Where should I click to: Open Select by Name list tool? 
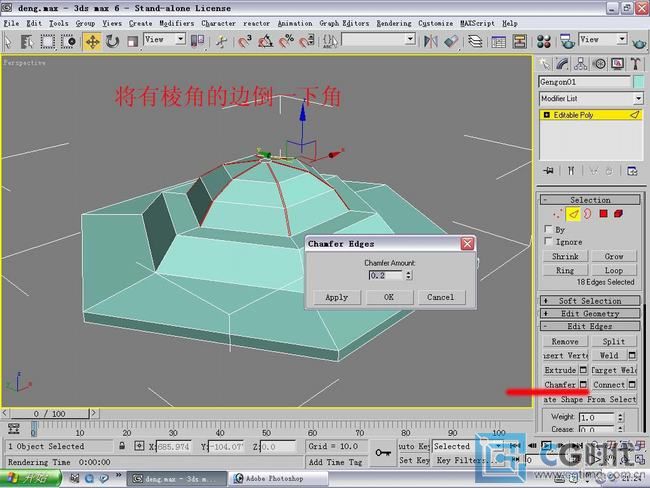pos(27,41)
